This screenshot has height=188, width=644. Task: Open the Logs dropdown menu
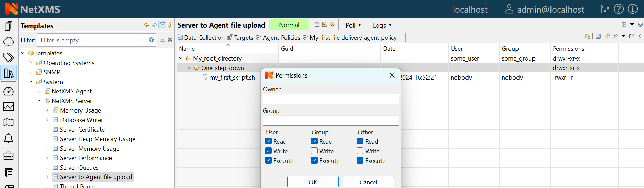coord(382,25)
